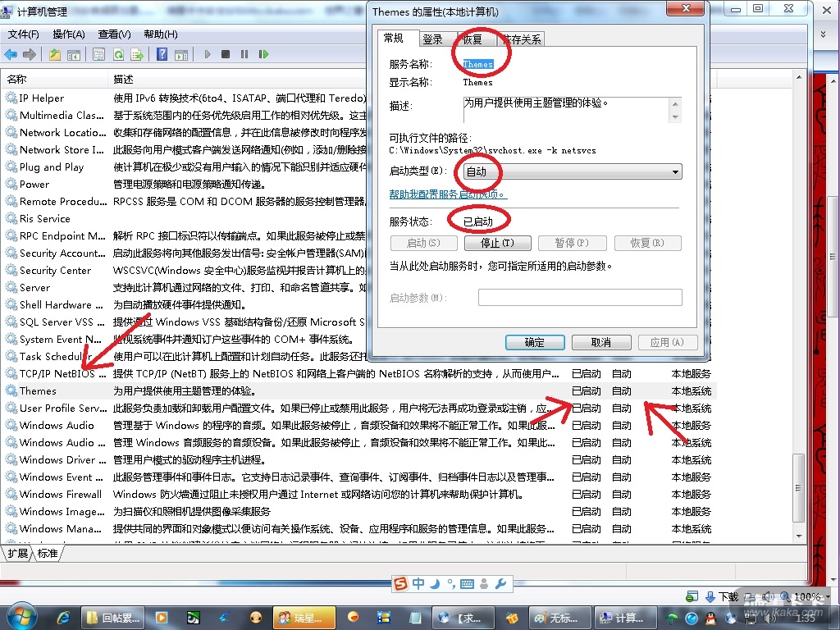The width and height of the screenshot is (840, 630).
Task: Sort services by the 名称 column header
Action: click(54, 80)
